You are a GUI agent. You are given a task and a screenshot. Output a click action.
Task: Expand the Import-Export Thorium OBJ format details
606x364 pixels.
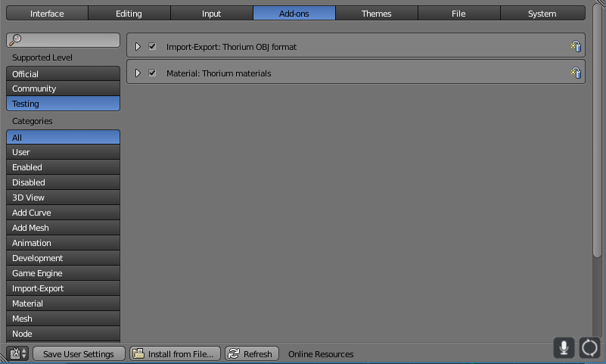click(138, 46)
